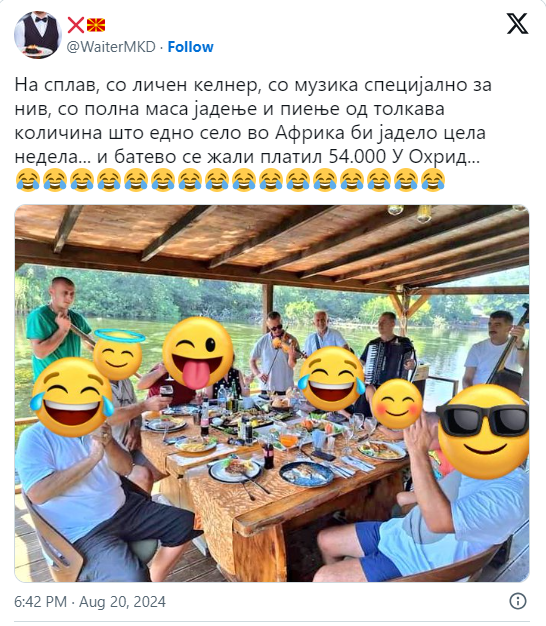Follow the WaiterMKD account
Image resolution: width=546 pixels, height=626 pixels.
click(x=190, y=47)
